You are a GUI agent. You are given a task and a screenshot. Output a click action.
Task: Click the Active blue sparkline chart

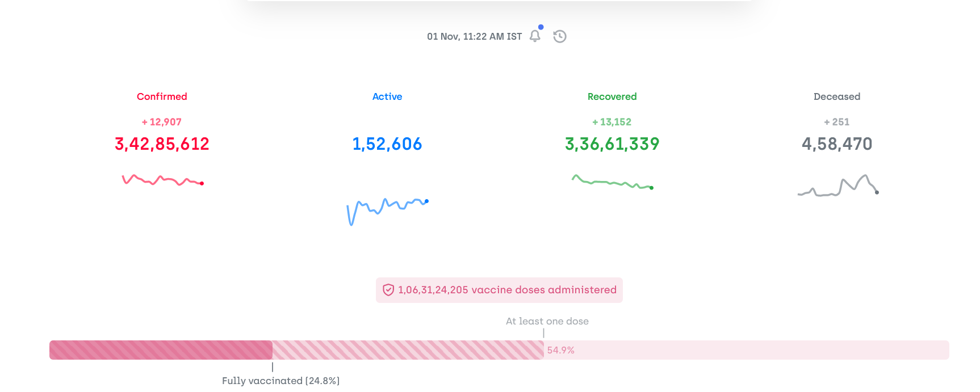387,212
